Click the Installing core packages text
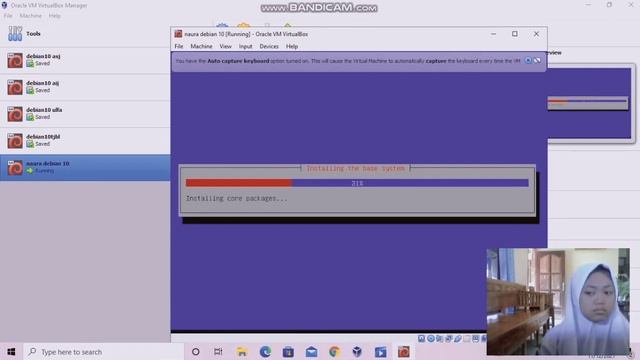640x360 pixels. pos(236,199)
